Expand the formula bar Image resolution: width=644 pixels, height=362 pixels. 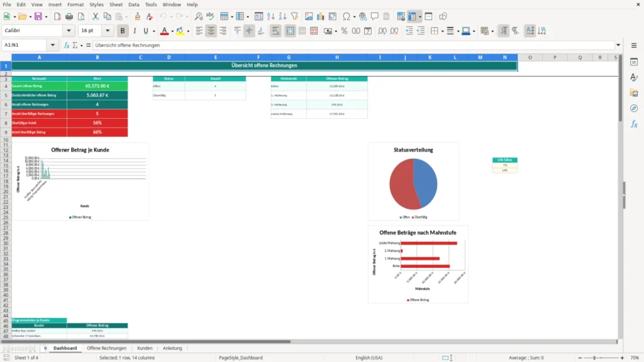tap(618, 45)
